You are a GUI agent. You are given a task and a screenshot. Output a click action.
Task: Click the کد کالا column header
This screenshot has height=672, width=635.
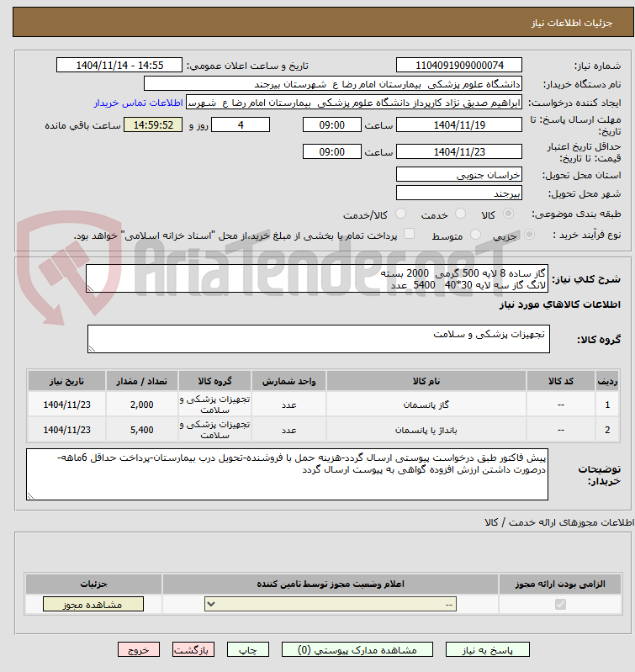pyautogui.click(x=561, y=381)
